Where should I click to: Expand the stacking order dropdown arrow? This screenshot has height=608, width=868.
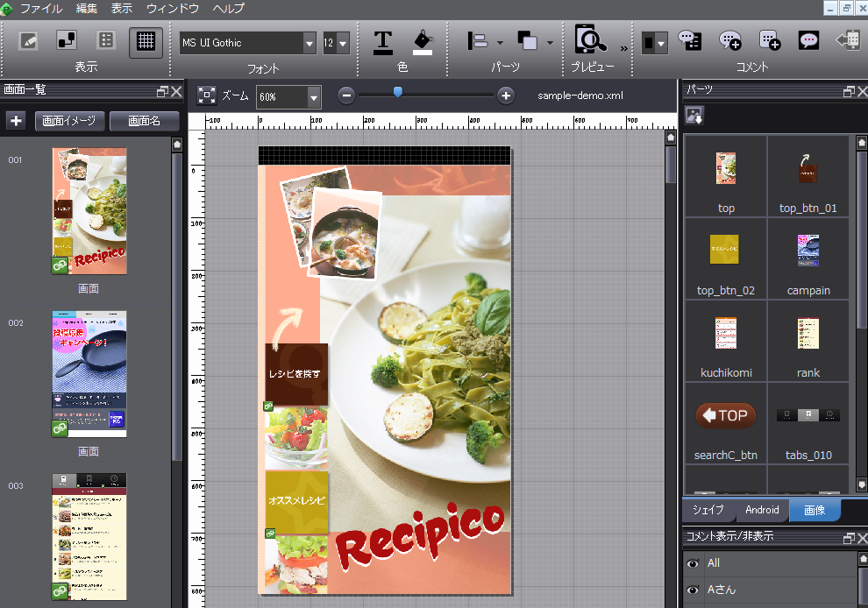point(550,43)
